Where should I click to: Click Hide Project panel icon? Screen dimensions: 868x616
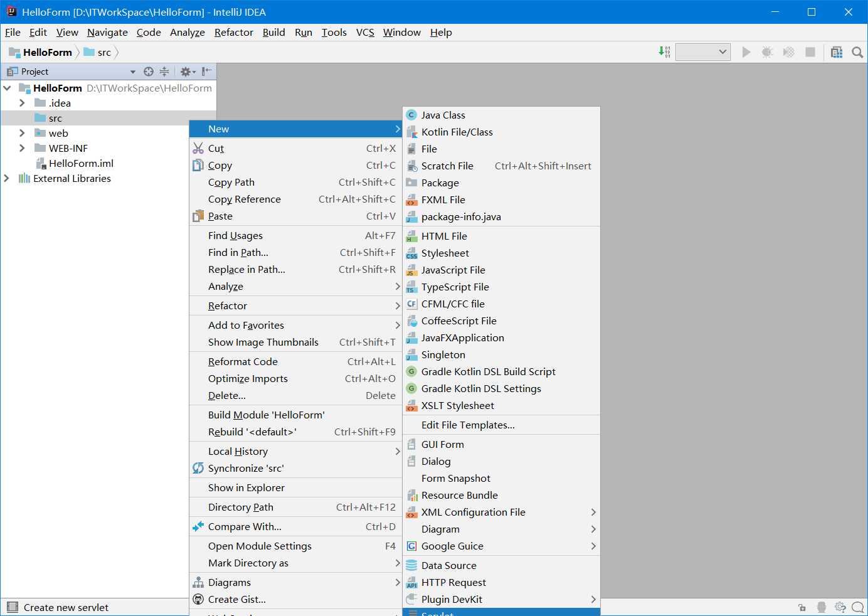click(x=206, y=72)
